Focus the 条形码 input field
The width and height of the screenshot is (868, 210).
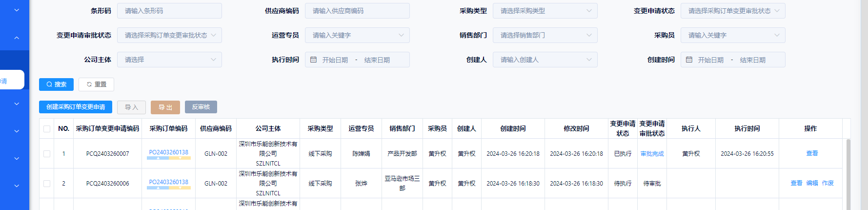(169, 11)
